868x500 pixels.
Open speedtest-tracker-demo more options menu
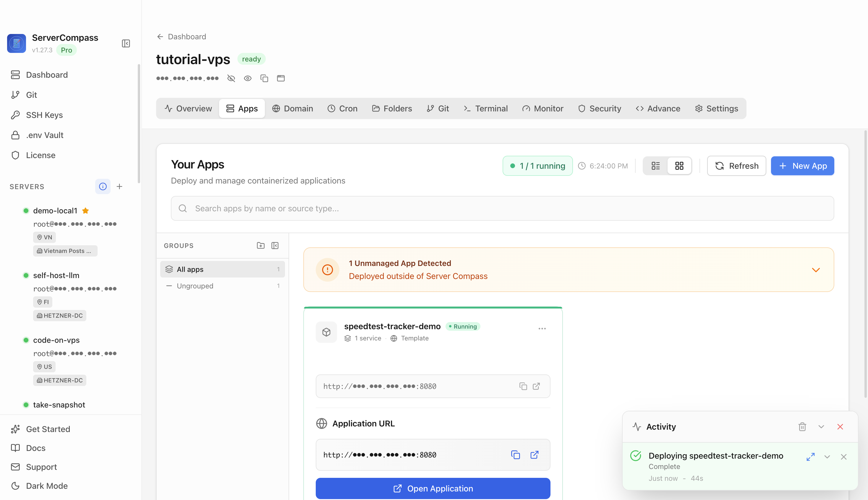tap(542, 329)
